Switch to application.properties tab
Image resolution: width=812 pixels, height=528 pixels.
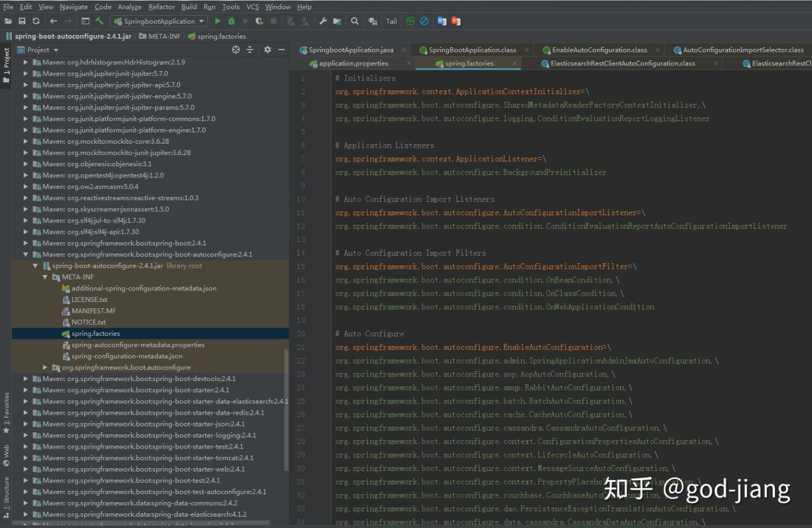coord(354,63)
